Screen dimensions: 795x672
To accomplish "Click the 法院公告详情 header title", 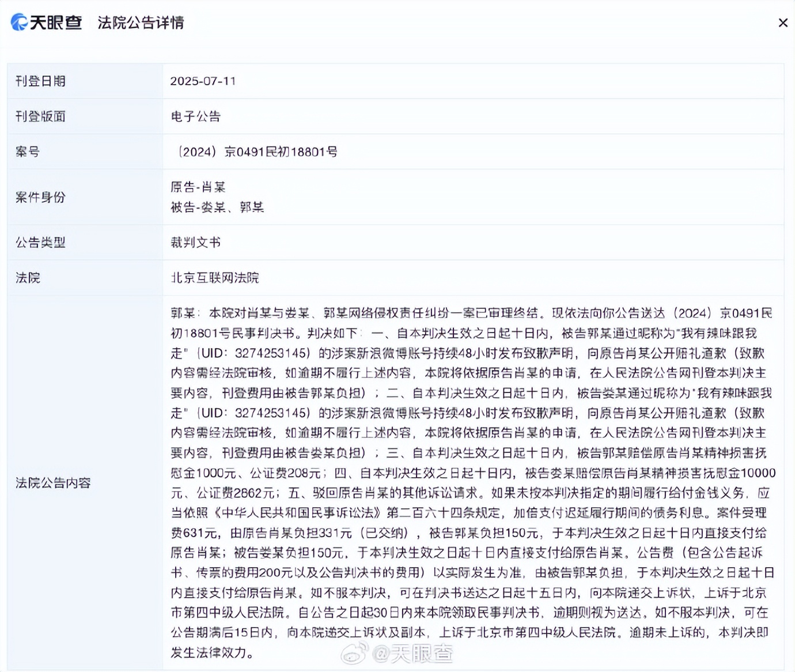I will pyautogui.click(x=141, y=23).
